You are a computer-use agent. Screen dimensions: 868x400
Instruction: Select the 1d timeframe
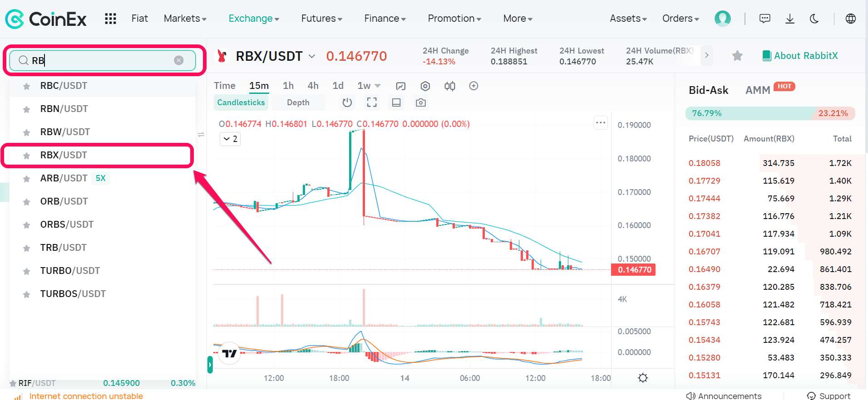(338, 86)
